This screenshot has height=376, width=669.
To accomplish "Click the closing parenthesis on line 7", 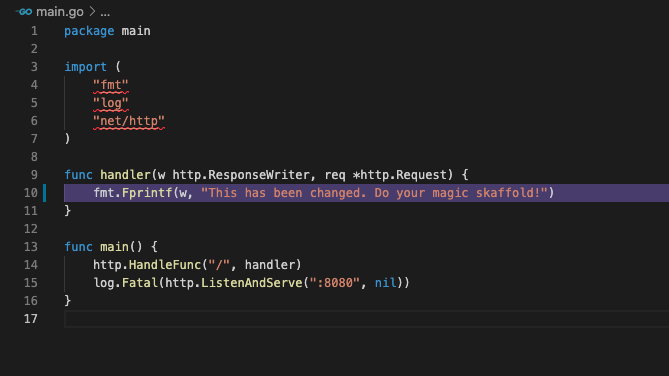I will tap(67, 139).
